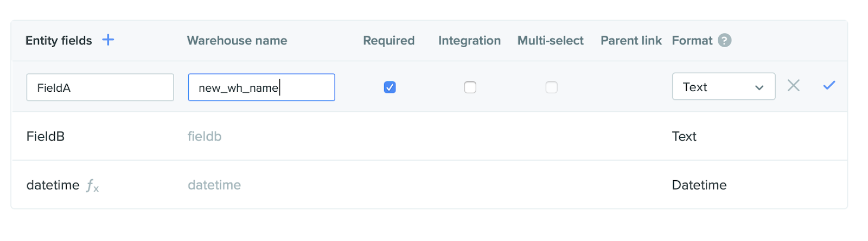This screenshot has width=868, height=241.
Task: Cancel editing with the X icon
Action: click(x=793, y=85)
